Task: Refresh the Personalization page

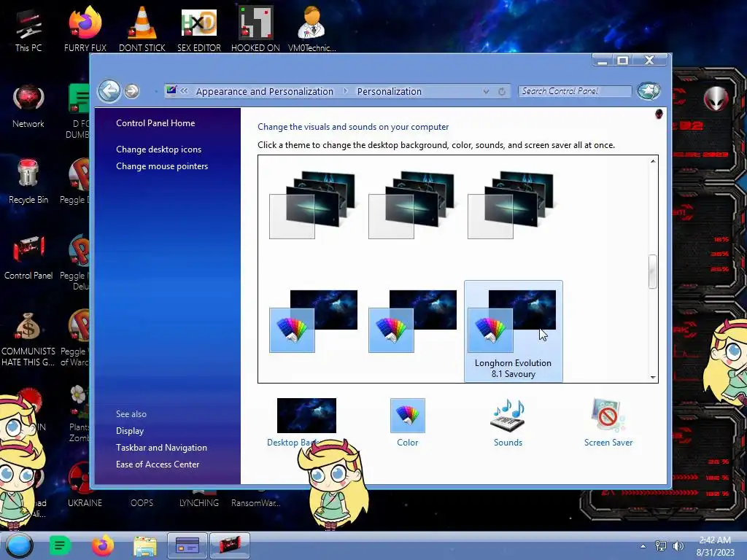Action: click(502, 91)
